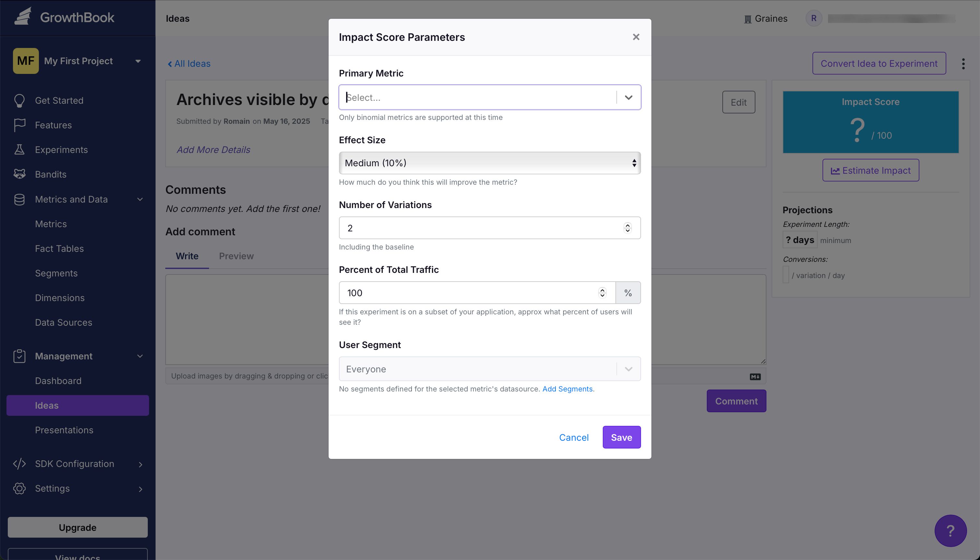The width and height of the screenshot is (980, 560).
Task: Click the View docs button
Action: 78,554
